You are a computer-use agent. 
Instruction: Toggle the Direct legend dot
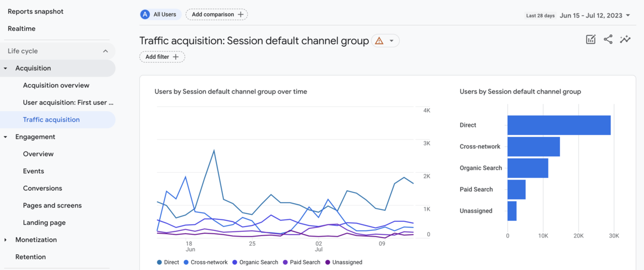pyautogui.click(x=159, y=262)
